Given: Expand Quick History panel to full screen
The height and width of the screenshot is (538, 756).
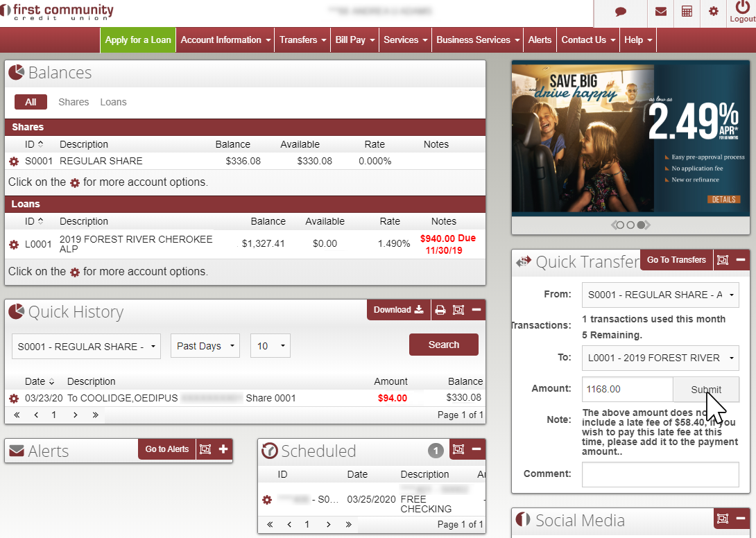Looking at the screenshot, I should click(458, 310).
